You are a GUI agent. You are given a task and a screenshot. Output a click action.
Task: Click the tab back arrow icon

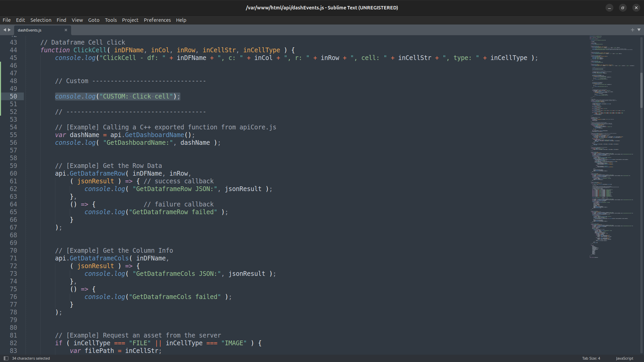click(5, 30)
